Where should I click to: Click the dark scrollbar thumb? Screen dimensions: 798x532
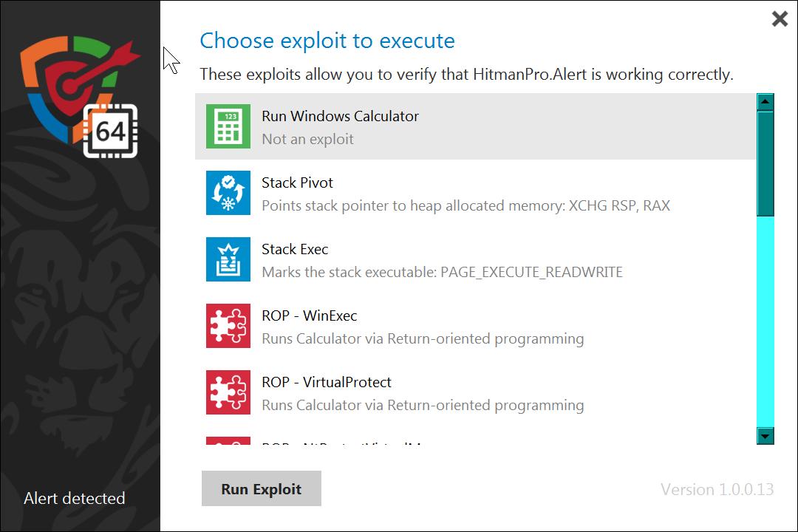[x=765, y=164]
